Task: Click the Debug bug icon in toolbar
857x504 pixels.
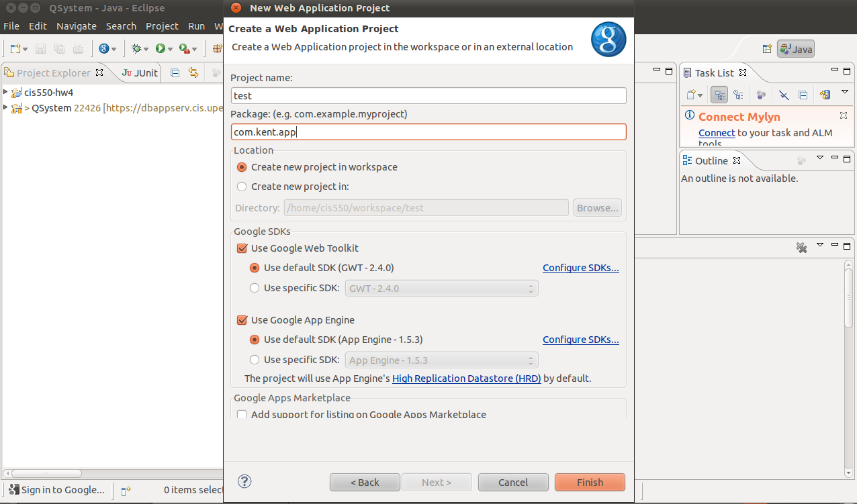Action: (x=136, y=48)
